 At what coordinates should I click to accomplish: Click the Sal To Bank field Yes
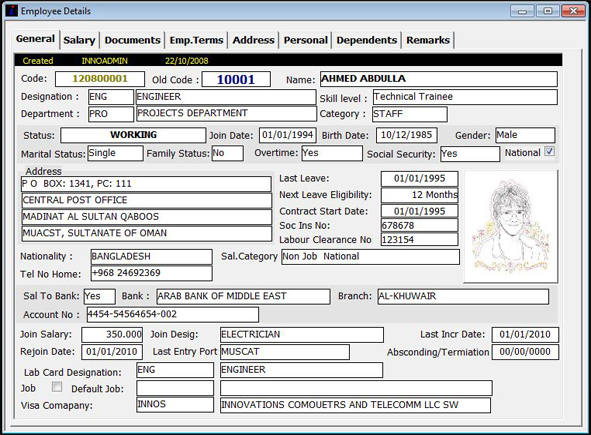pos(100,297)
